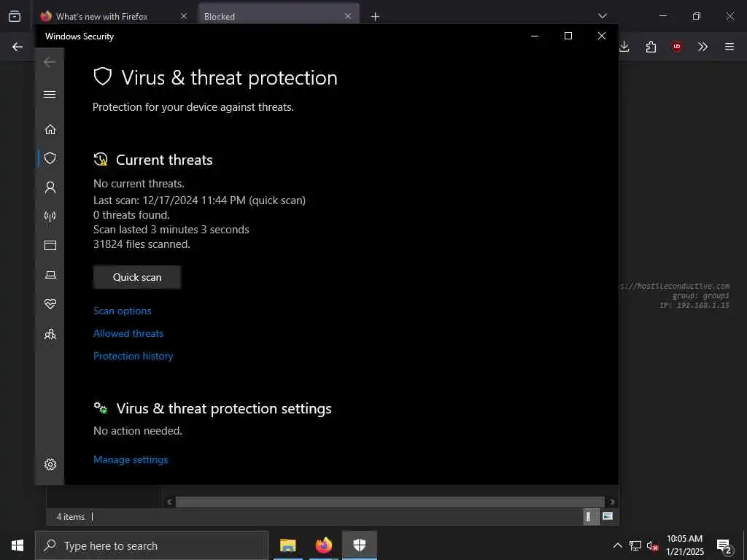Click the taskbar search box

pyautogui.click(x=152, y=545)
